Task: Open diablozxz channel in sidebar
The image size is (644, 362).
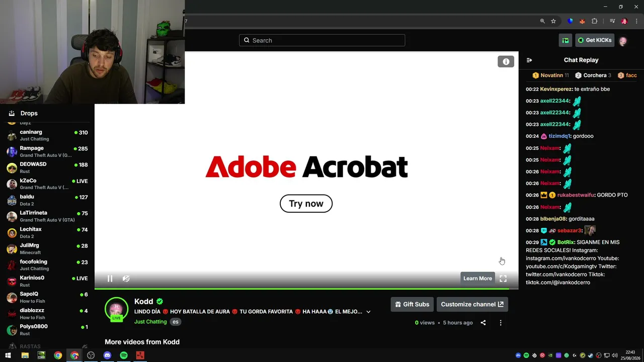Action: click(47, 314)
